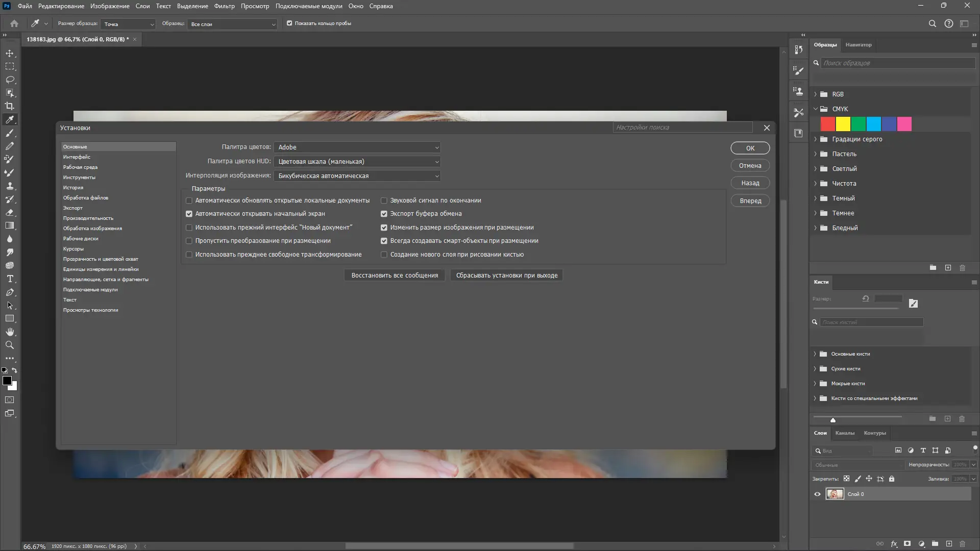
Task: Click 'Восстановить все сообщения' button
Action: click(x=394, y=275)
